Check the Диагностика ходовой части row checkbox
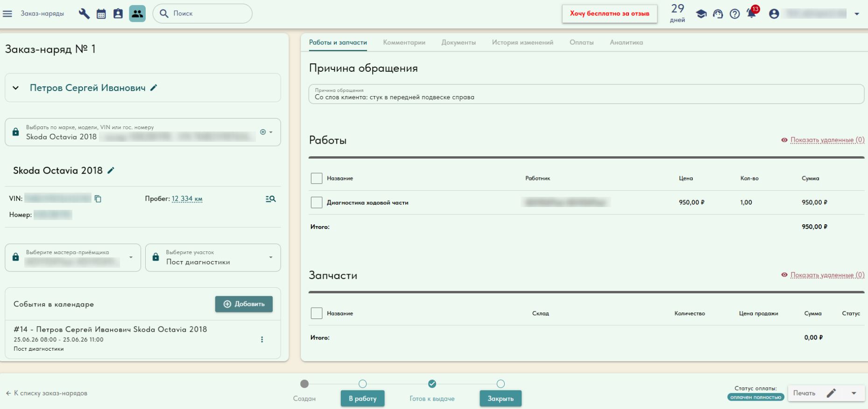Screen dimensions: 868x409 [x=317, y=202]
